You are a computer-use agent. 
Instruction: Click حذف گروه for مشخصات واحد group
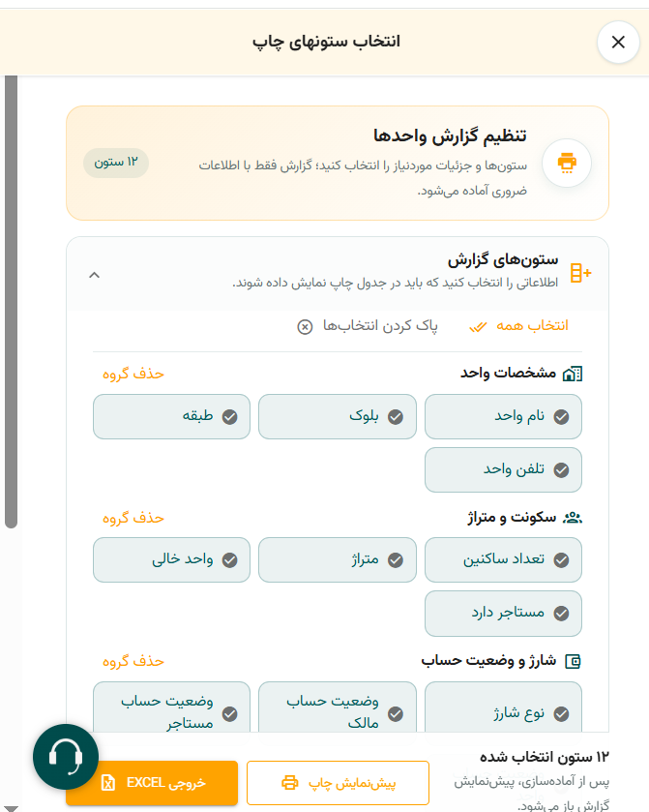pyautogui.click(x=133, y=374)
